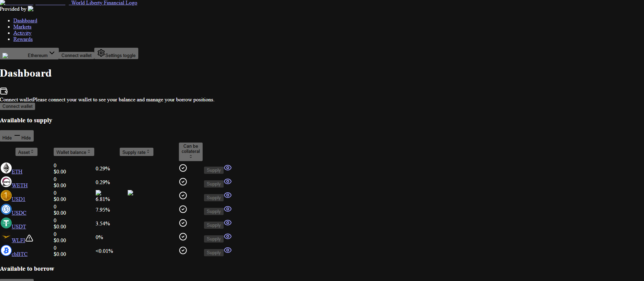
Task: Click the cbBTC bitcoin icon
Action: point(6,250)
